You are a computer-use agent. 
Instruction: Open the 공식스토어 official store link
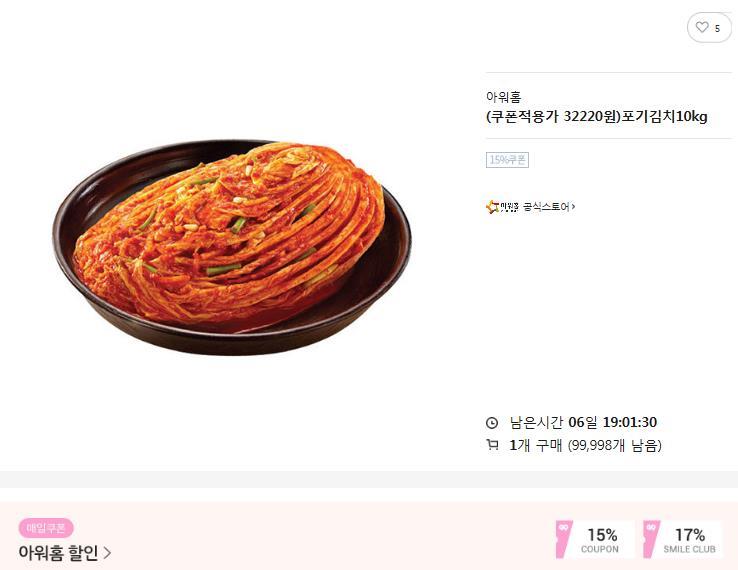[546, 207]
